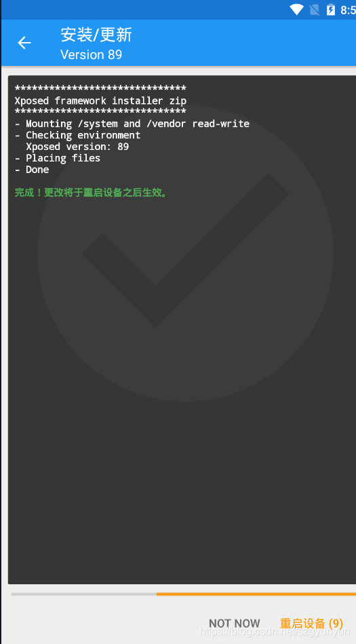Viewport: 356px width, 644px height.
Task: Tap the no-SIM card status icon
Action: 315,10
